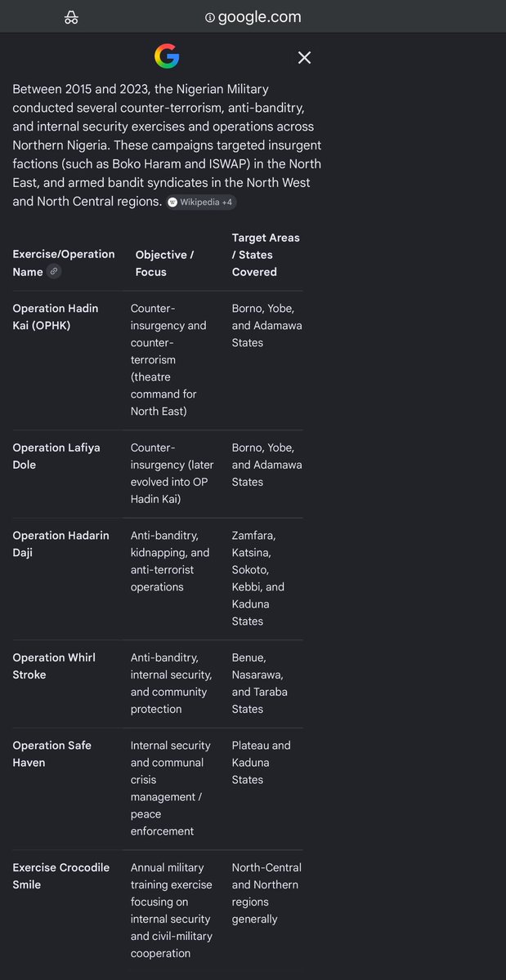
Task: Select the Exercise/Operation Name column header
Action: (64, 263)
